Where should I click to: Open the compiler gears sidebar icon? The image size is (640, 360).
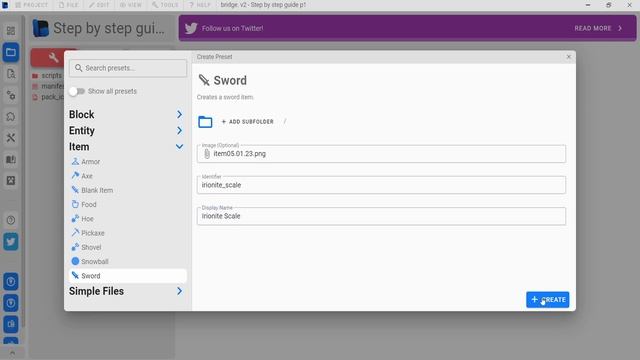point(11,95)
